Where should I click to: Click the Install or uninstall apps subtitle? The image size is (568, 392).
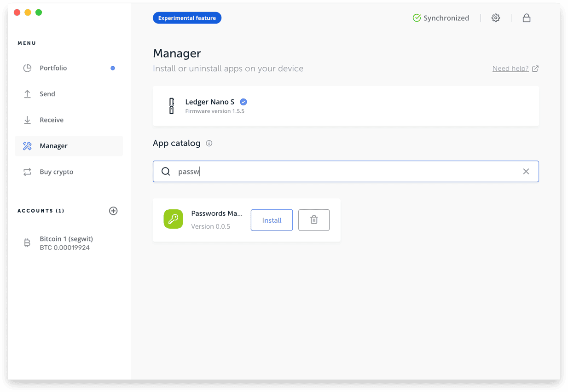pyautogui.click(x=228, y=69)
